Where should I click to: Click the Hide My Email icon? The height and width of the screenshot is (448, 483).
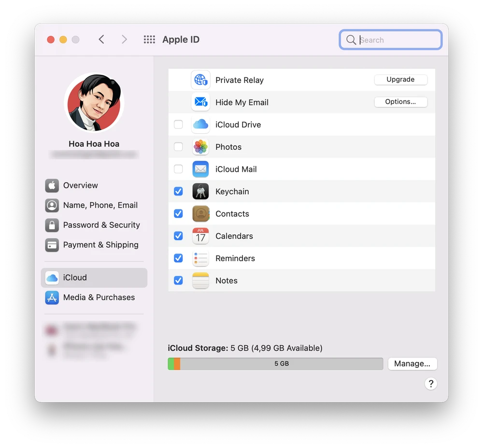200,102
